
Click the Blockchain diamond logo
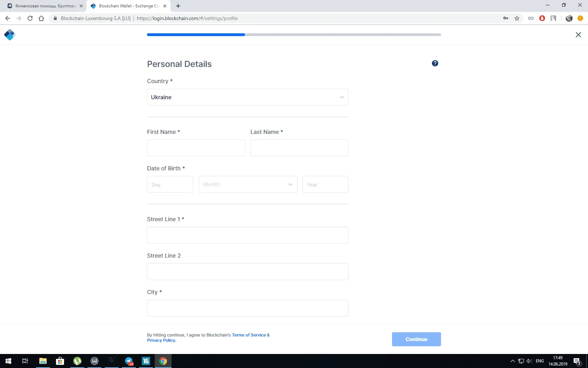[9, 35]
